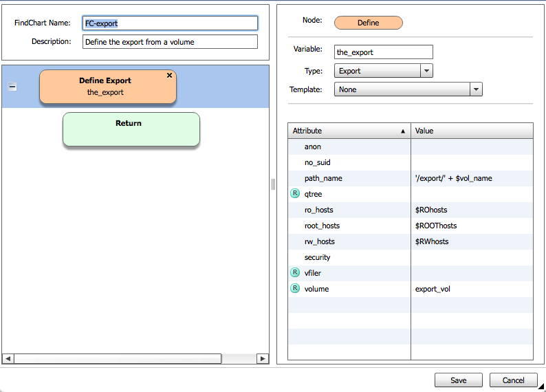Sort by the Attribute column arrow
Image resolution: width=546 pixels, height=392 pixels.
[403, 131]
